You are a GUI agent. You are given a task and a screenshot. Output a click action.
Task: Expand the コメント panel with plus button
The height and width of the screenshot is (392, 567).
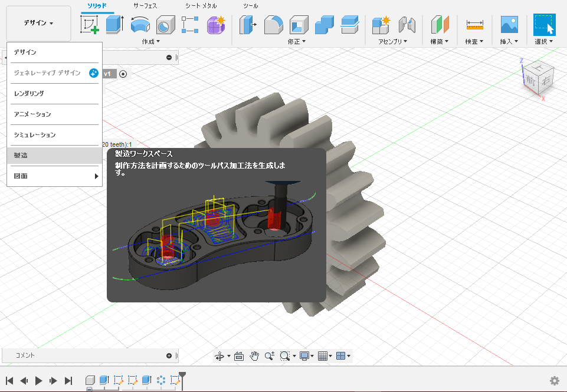169,356
